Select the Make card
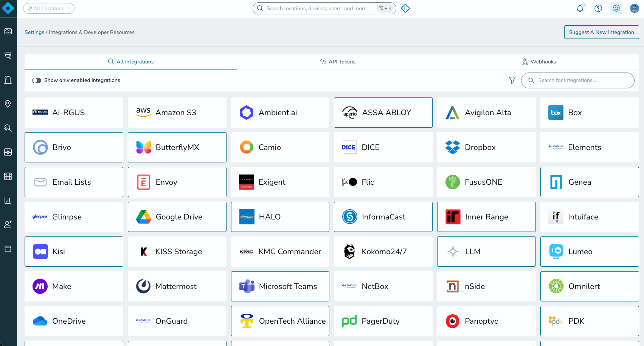The height and width of the screenshot is (346, 644). click(74, 286)
